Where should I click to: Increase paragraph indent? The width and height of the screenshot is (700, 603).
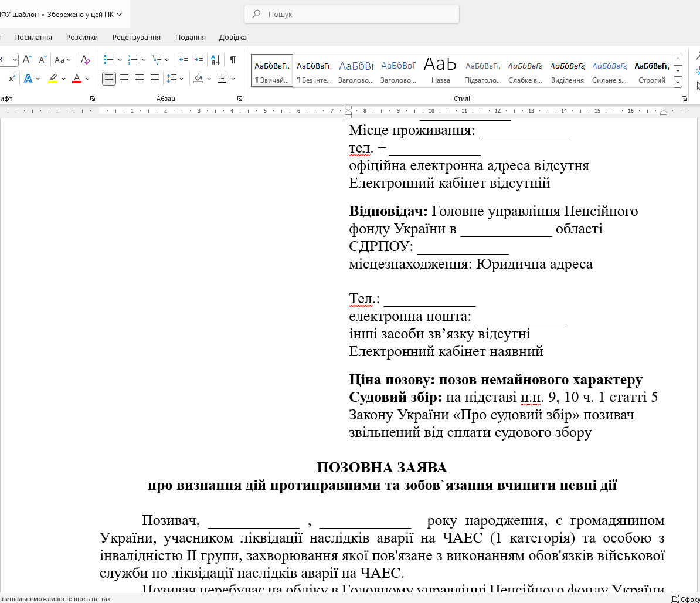pos(198,59)
